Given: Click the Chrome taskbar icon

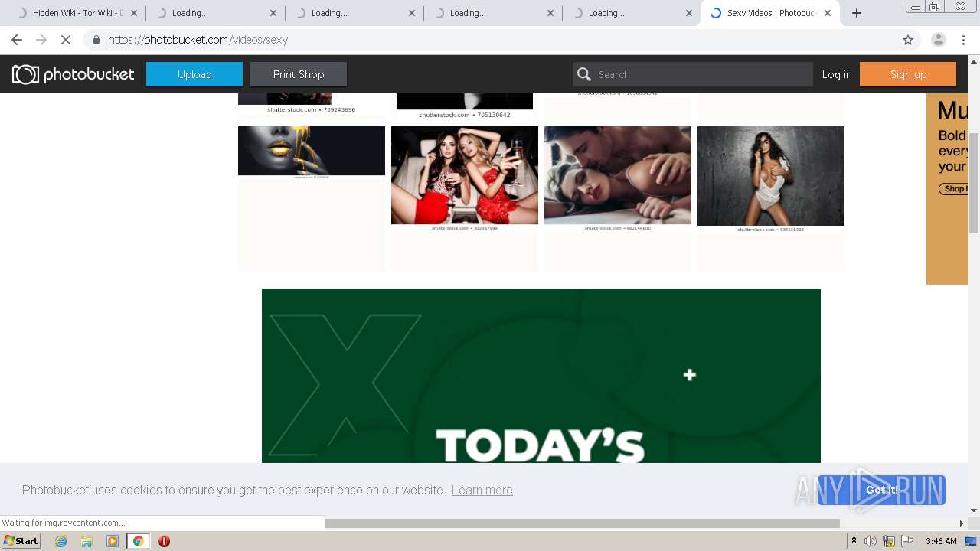Looking at the screenshot, I should pos(138,541).
